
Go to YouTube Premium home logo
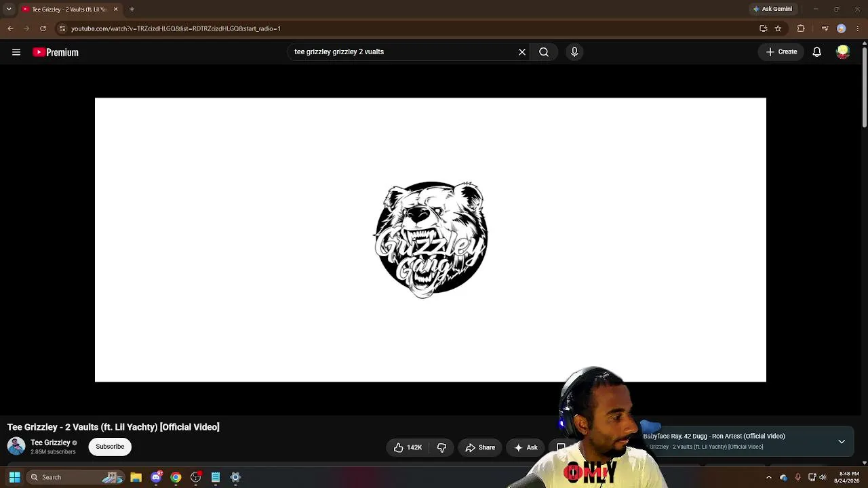pyautogui.click(x=56, y=52)
